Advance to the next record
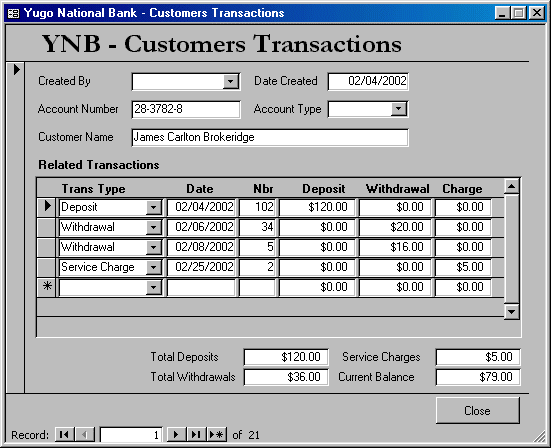551x448 pixels. [176, 435]
